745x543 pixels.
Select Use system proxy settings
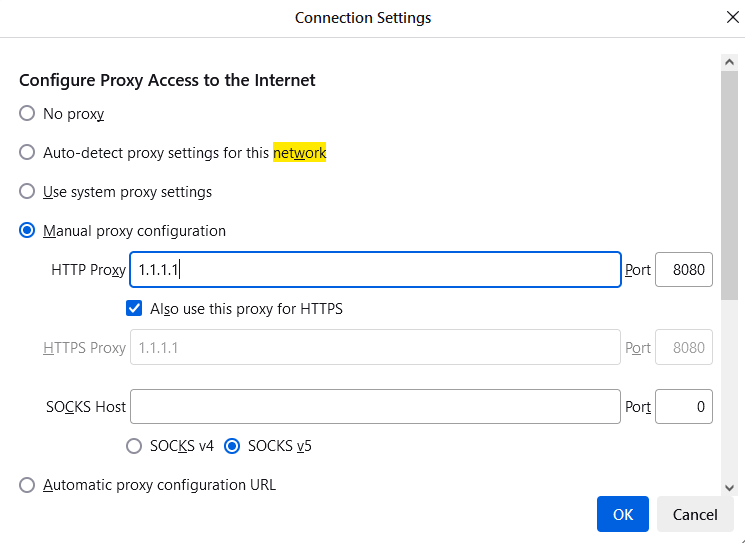(27, 192)
